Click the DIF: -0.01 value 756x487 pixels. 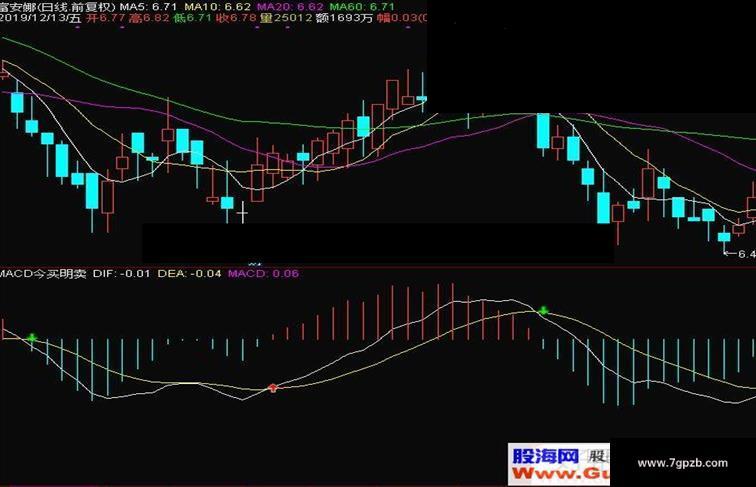coord(122,274)
